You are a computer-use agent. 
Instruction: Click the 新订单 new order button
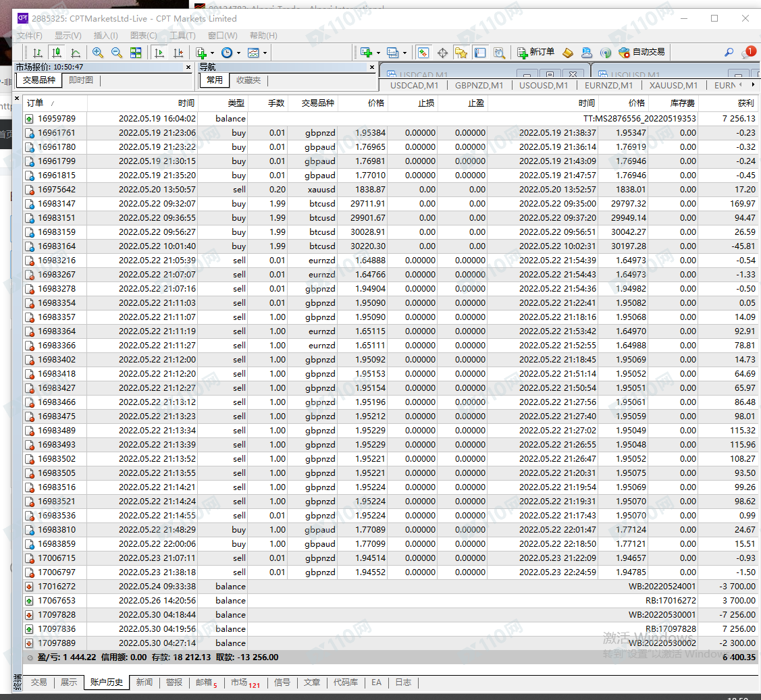click(x=535, y=52)
